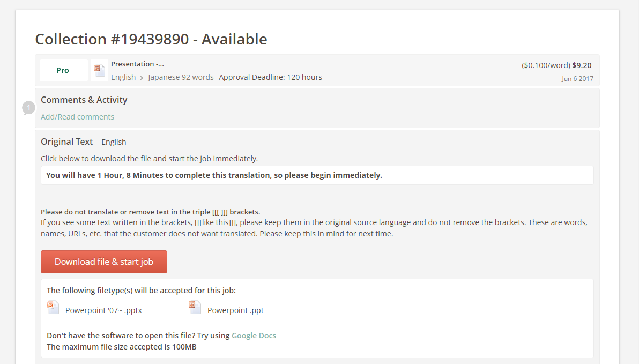The height and width of the screenshot is (364, 639).
Task: Click 'The maximum file size accepted is 100MB'
Action: point(122,347)
